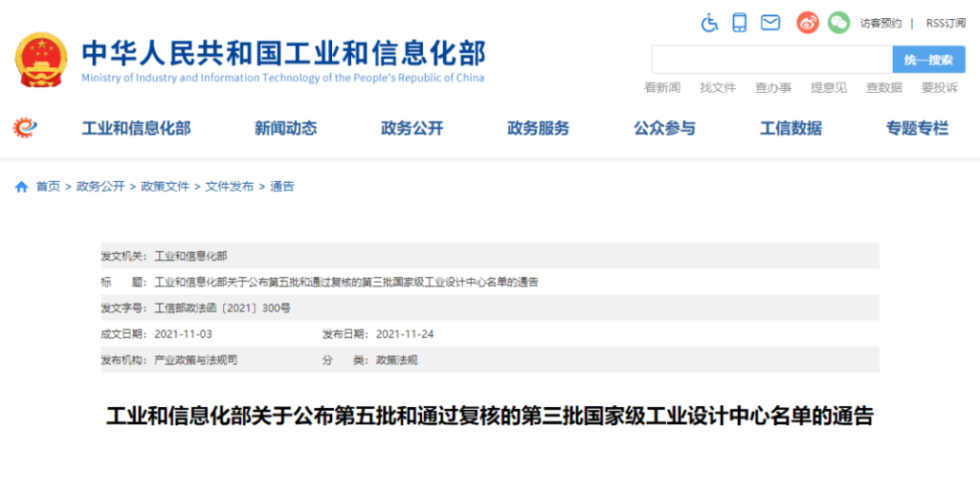Click the document number 工信部政法函〔2021〕300号
The height and width of the screenshot is (479, 980).
[x=222, y=308]
